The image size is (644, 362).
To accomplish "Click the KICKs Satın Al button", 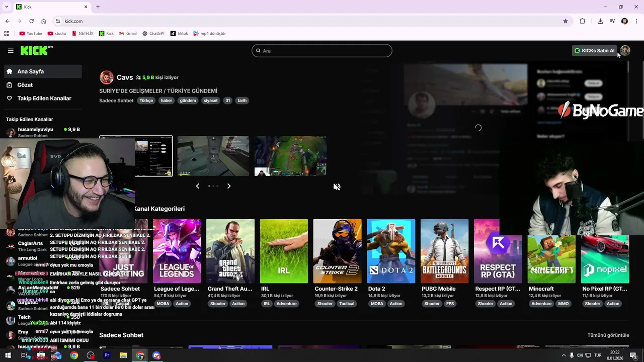I will 594,50.
